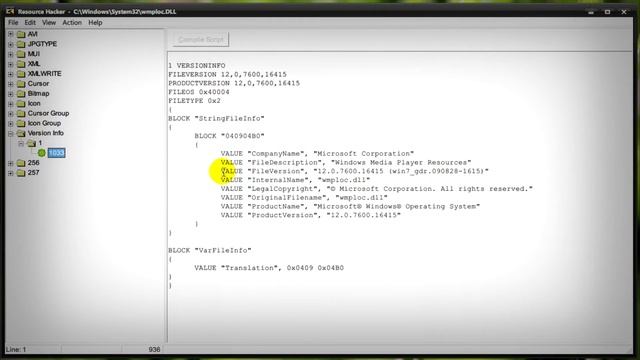This screenshot has height=360, width=640.
Task: Select the Icon folder icon
Action: coord(21,104)
